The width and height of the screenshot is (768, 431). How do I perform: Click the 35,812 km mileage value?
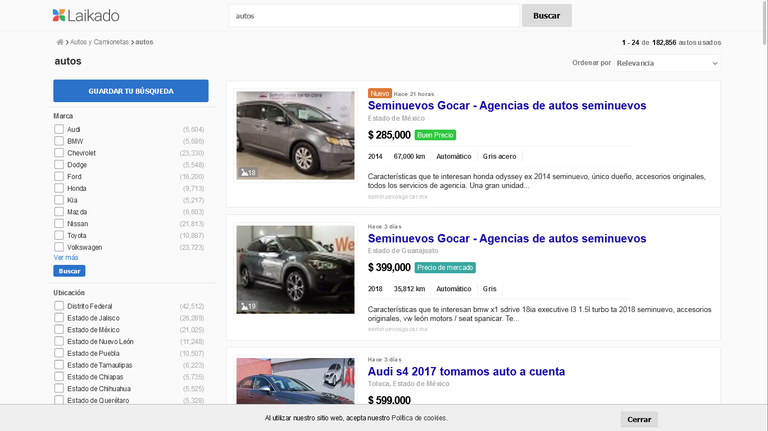click(x=409, y=289)
